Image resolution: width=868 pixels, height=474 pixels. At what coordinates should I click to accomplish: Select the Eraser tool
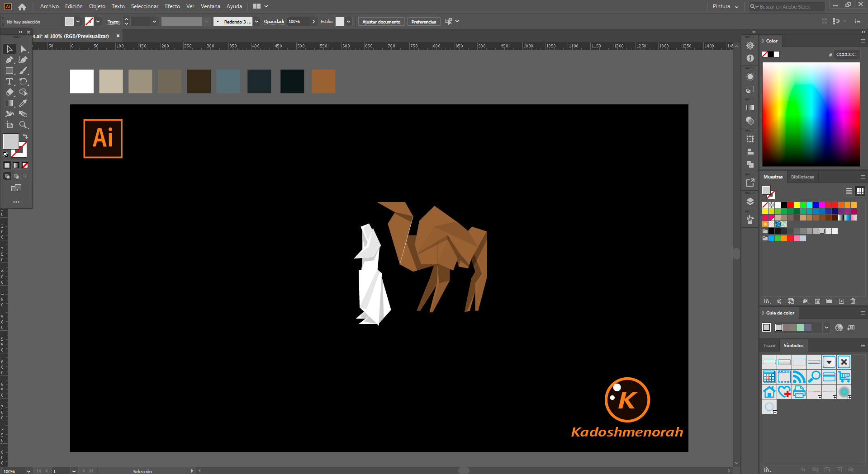pyautogui.click(x=9, y=92)
